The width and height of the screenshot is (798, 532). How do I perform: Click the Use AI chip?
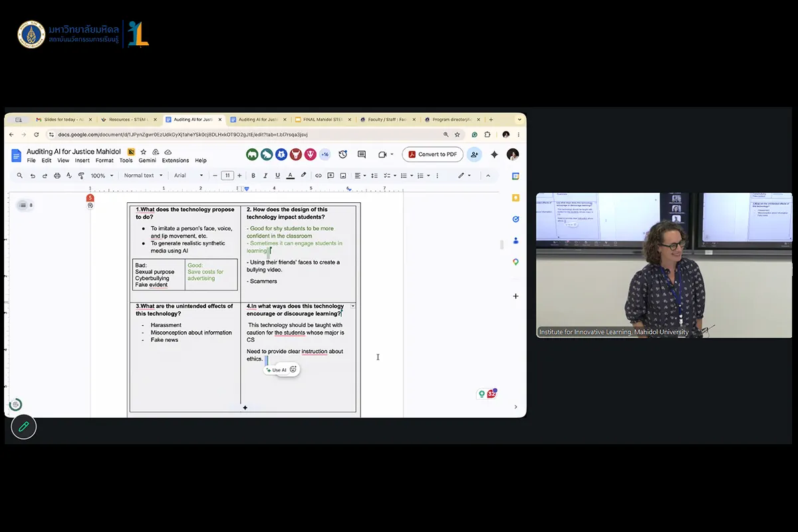276,370
